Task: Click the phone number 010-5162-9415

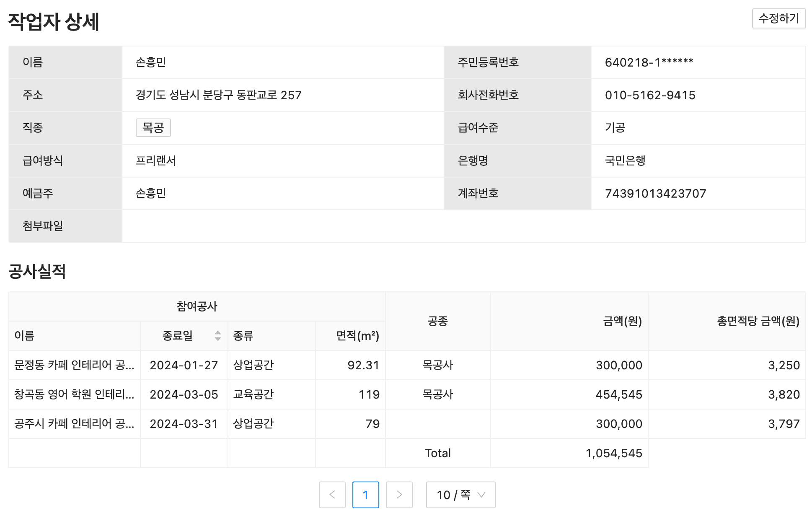Action: click(x=650, y=95)
